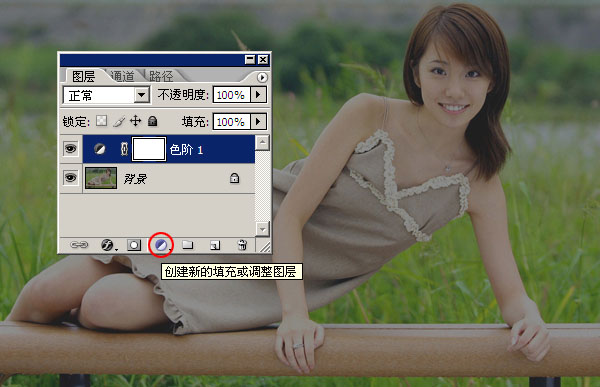Lock image pixels with brush icon
This screenshot has width=600, height=387.
tap(119, 121)
